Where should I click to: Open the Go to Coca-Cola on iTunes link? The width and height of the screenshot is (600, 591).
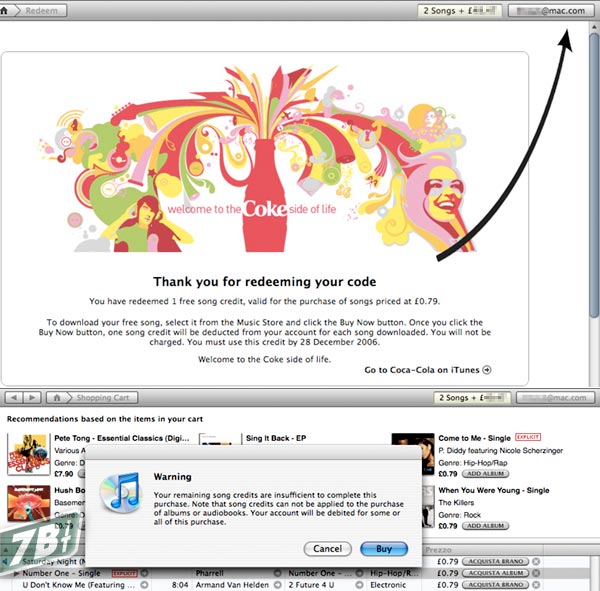[422, 370]
